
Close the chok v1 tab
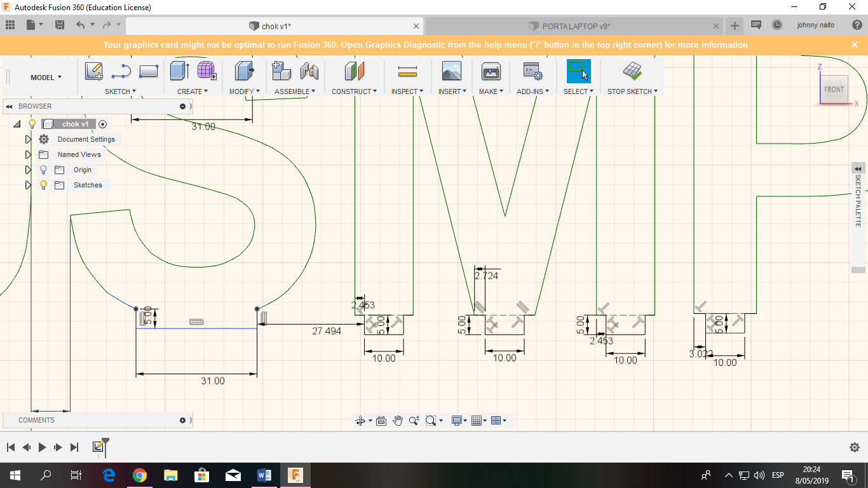[416, 26]
